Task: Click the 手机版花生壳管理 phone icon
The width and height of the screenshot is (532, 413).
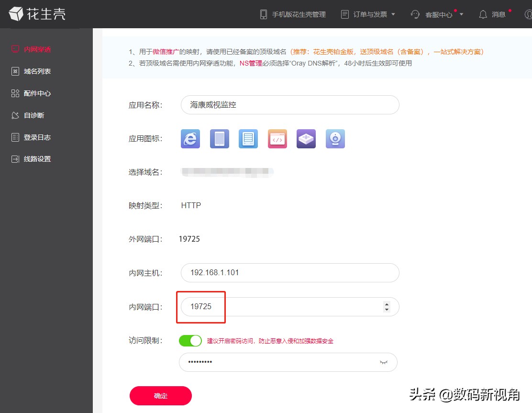Action: click(263, 14)
